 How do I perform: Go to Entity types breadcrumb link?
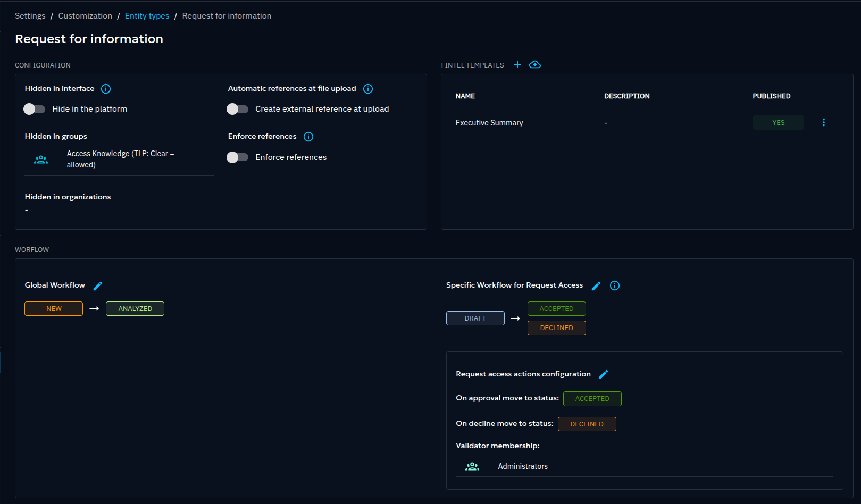pos(147,16)
